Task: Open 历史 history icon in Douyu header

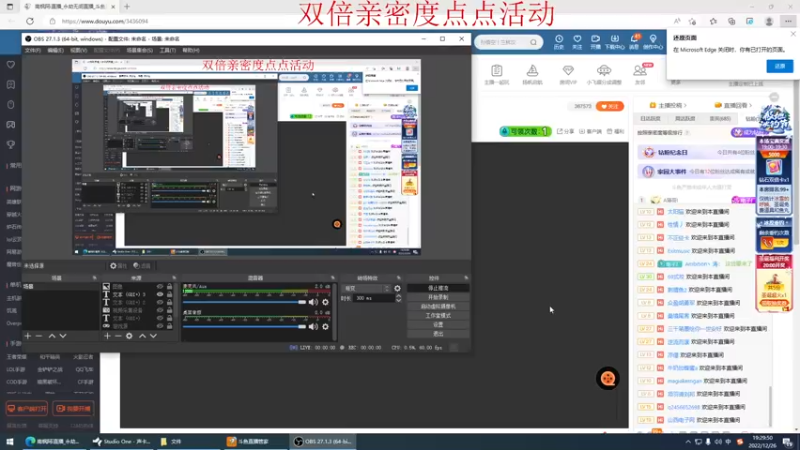Action: pos(559,42)
